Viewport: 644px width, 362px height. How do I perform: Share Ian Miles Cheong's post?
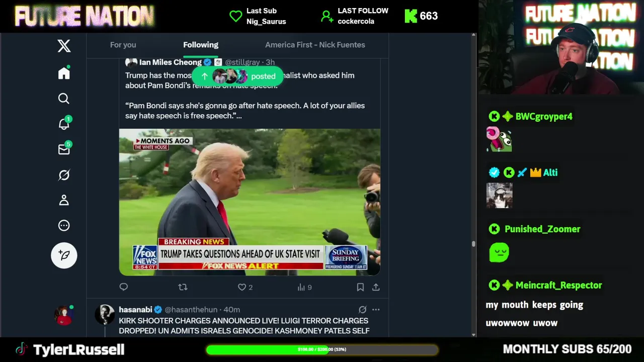[376, 287]
